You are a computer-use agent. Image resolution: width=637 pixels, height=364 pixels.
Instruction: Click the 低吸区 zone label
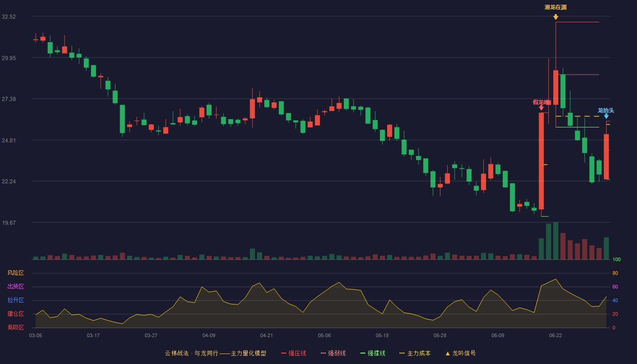(x=15, y=328)
